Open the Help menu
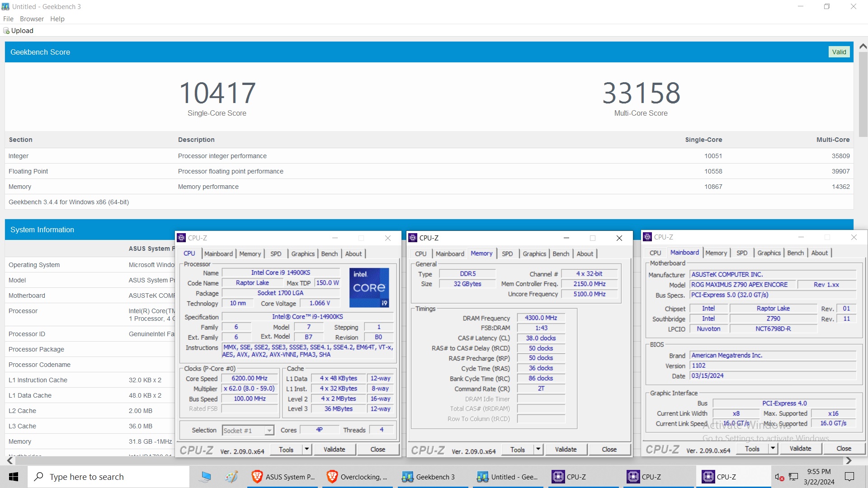This screenshot has width=868, height=488. pos(57,19)
